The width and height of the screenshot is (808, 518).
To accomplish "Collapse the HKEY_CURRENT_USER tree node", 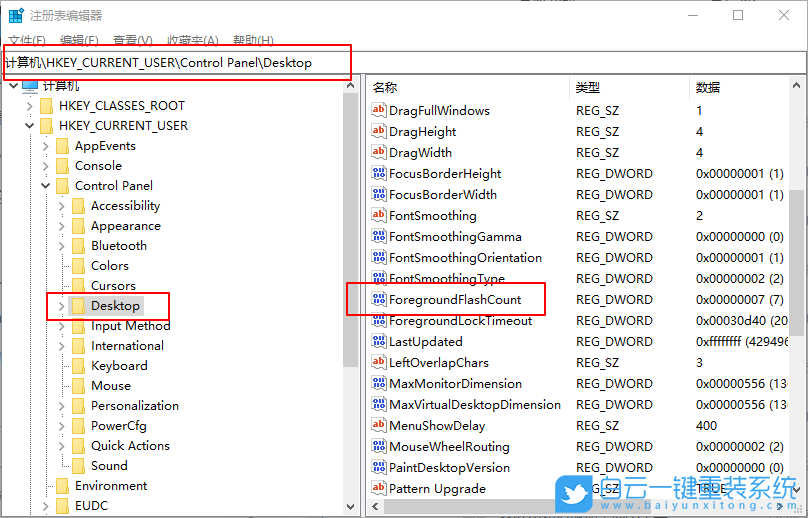I will pos(30,126).
